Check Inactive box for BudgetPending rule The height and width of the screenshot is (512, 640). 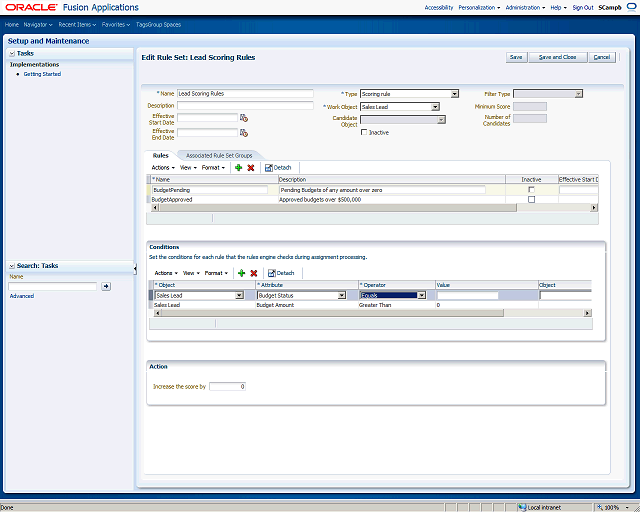531,190
